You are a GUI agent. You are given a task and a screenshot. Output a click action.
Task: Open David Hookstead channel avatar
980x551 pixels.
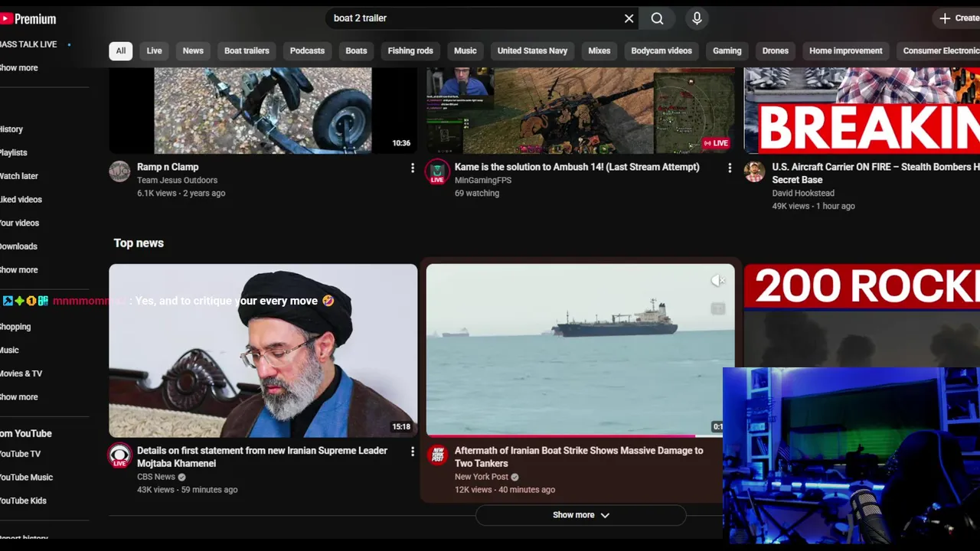pos(754,171)
